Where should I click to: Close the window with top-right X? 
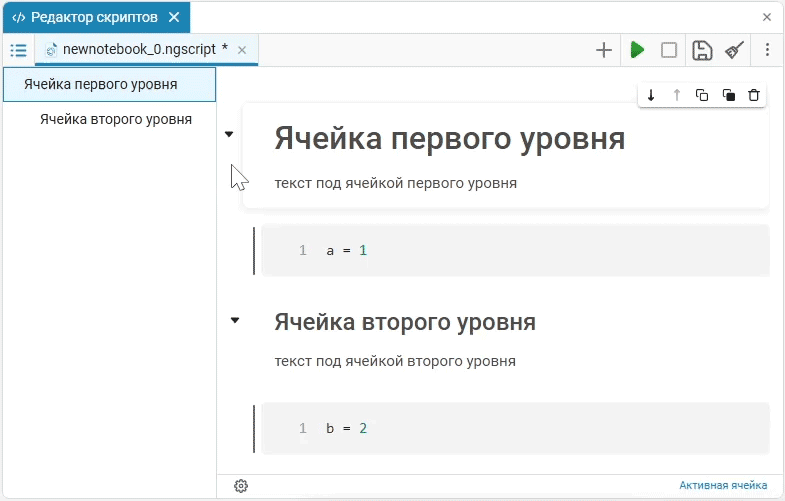click(x=766, y=18)
